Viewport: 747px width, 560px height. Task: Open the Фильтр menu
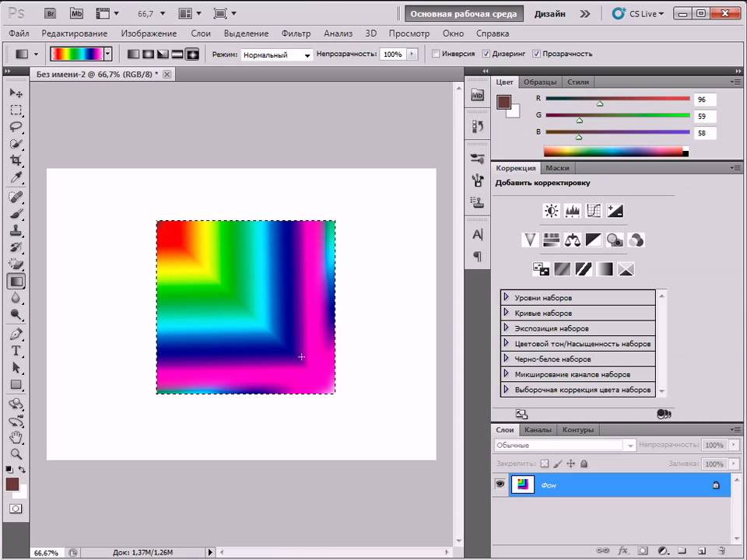tap(296, 33)
